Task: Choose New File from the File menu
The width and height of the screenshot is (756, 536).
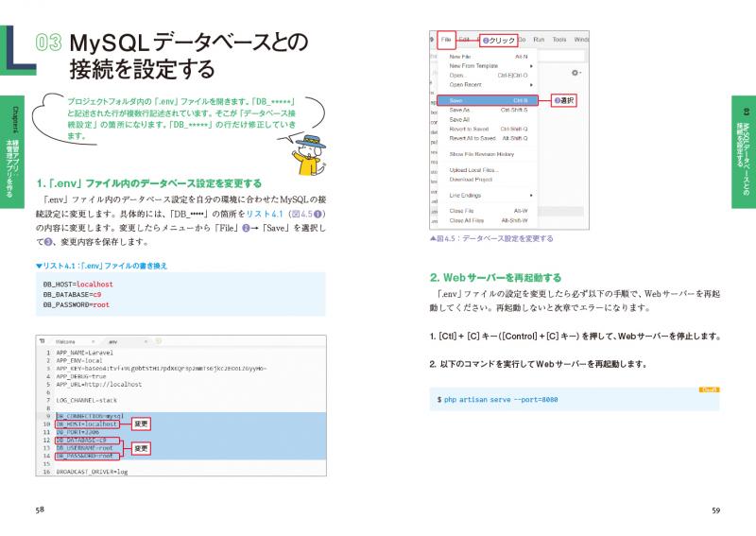Action: 488,57
